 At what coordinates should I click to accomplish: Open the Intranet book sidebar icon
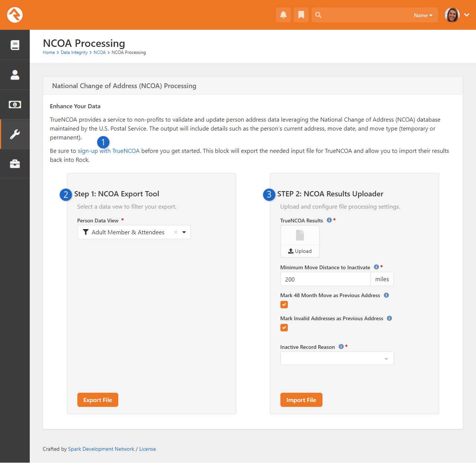click(x=15, y=45)
